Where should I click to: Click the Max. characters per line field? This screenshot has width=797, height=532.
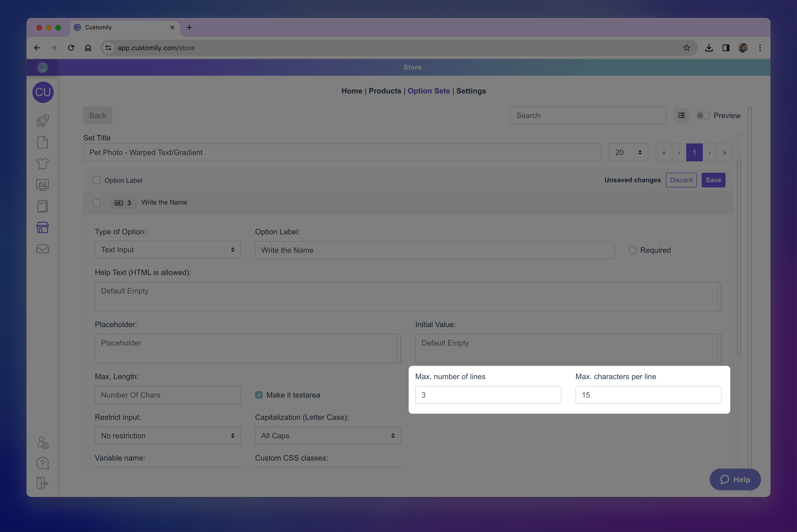coord(648,395)
